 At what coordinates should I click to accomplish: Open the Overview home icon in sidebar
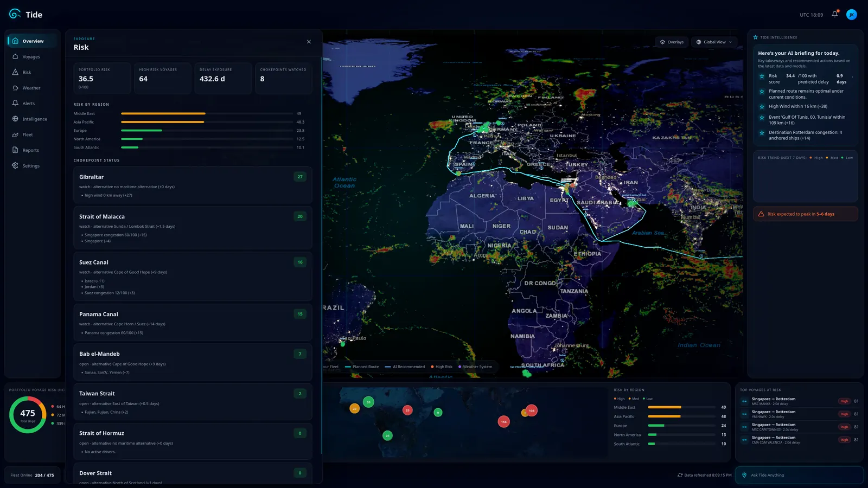tap(15, 41)
